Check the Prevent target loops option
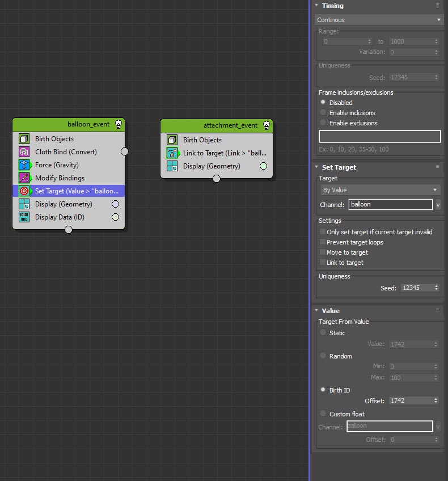This screenshot has width=448, height=481. (x=323, y=242)
